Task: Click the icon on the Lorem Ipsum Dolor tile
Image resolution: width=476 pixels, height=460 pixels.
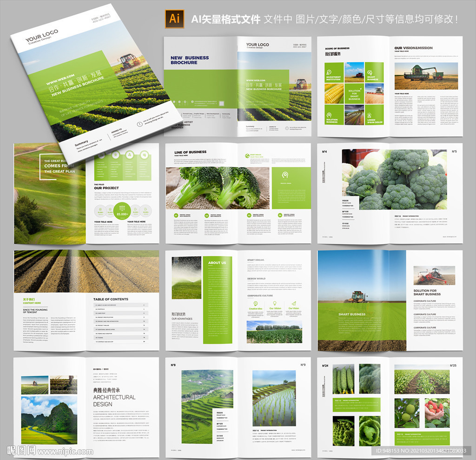Action: tap(370, 115)
